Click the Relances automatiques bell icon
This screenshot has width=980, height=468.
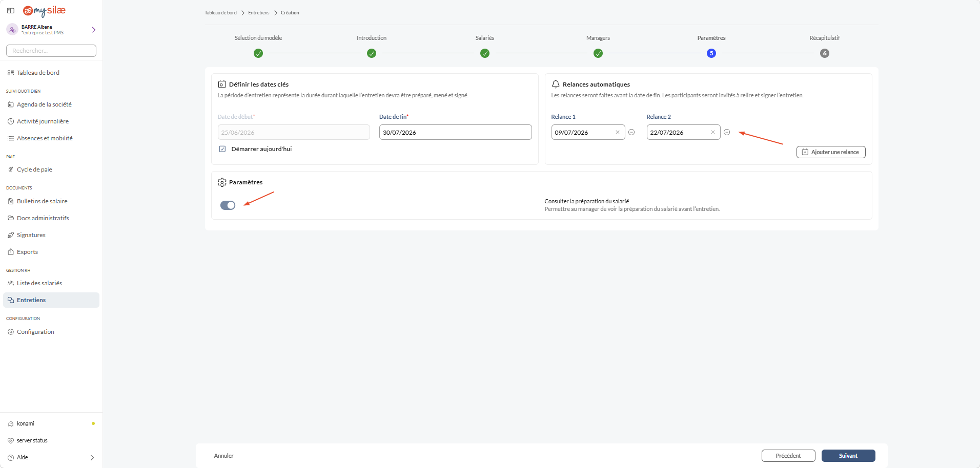tap(556, 84)
